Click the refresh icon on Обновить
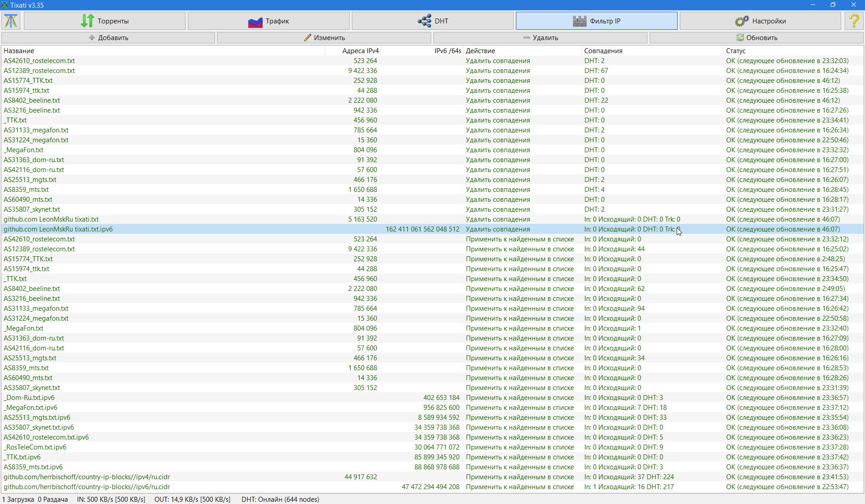865x504 pixels. point(740,37)
